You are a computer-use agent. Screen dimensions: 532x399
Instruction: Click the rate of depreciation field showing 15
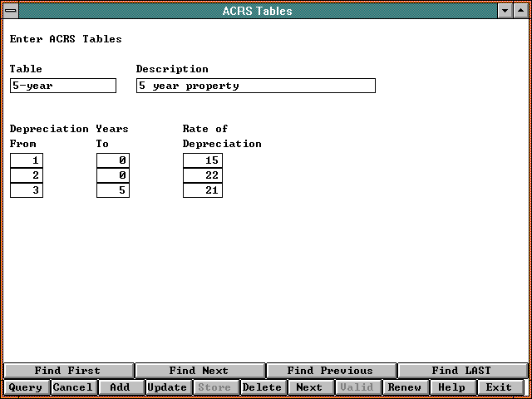203,160
